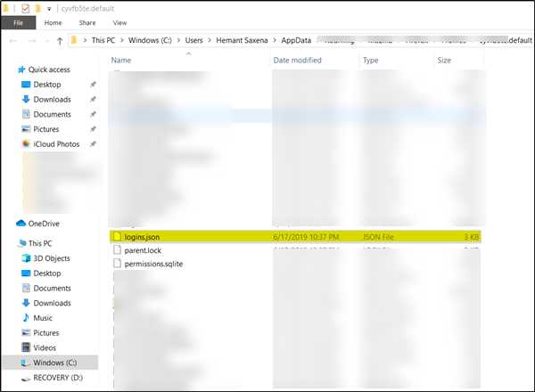The image size is (535, 392).
Task: Click the logins.json date 6/17/2019 10:37 PM
Action: tap(306, 237)
